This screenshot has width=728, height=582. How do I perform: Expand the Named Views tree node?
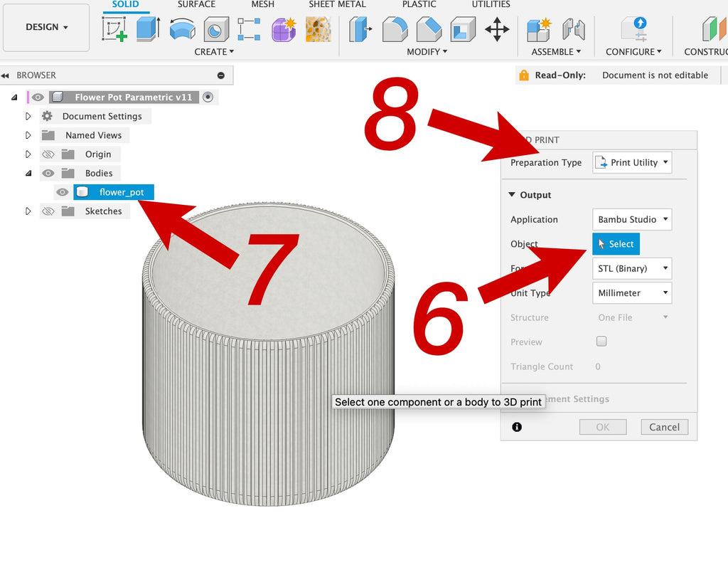[x=28, y=135]
